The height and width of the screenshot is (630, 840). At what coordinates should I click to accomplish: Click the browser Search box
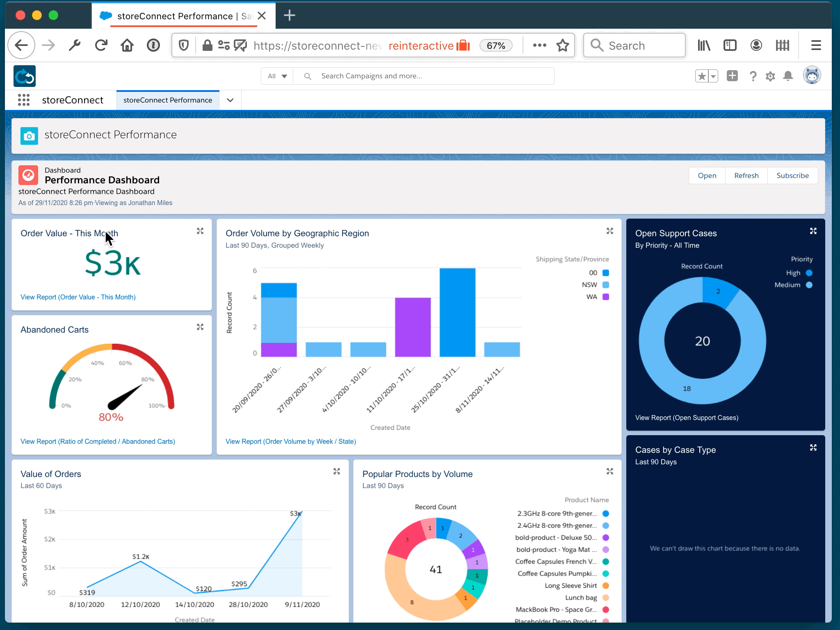(x=634, y=45)
